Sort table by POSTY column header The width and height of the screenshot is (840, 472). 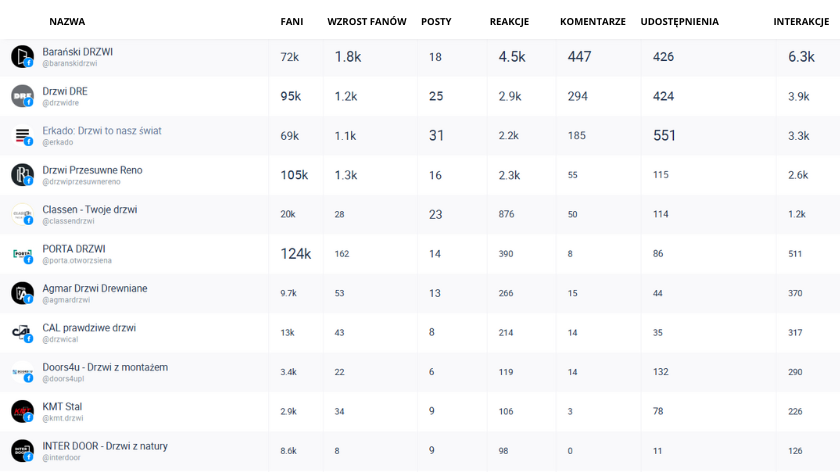coord(436,22)
